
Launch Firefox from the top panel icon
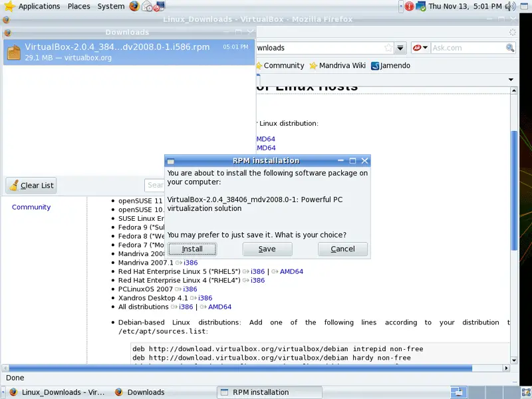pos(134,6)
